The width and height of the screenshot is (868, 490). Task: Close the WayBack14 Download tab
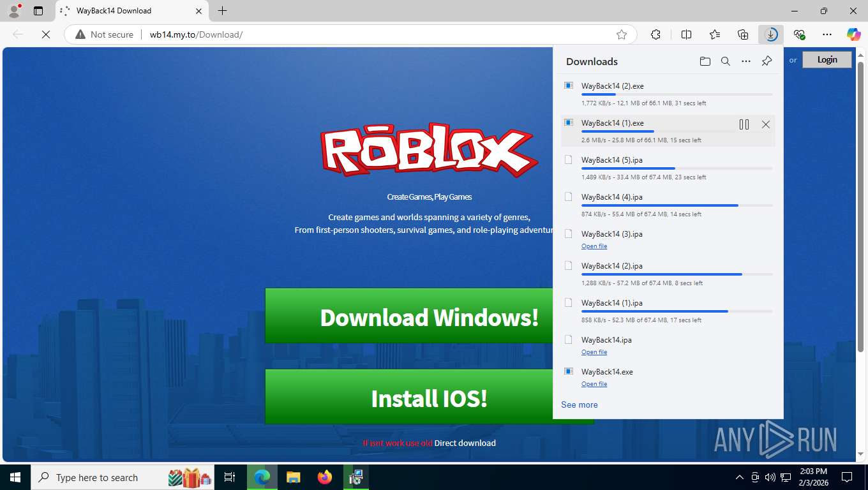click(198, 11)
